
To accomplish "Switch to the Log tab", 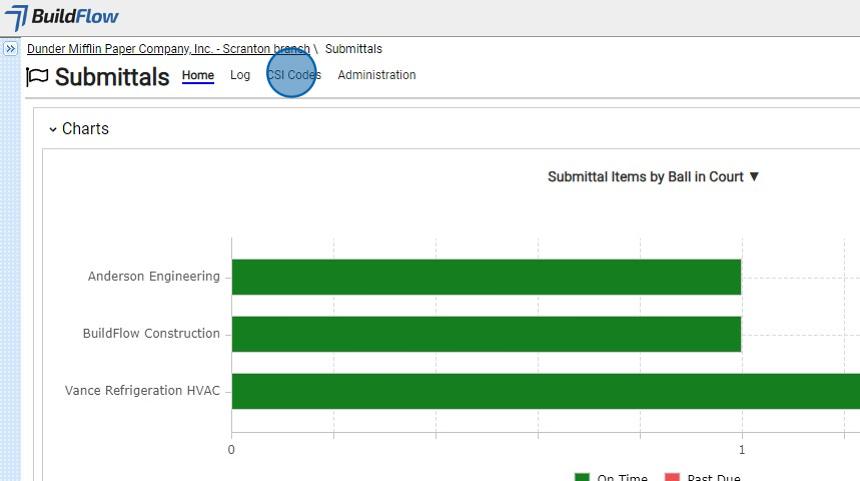I will pos(240,75).
